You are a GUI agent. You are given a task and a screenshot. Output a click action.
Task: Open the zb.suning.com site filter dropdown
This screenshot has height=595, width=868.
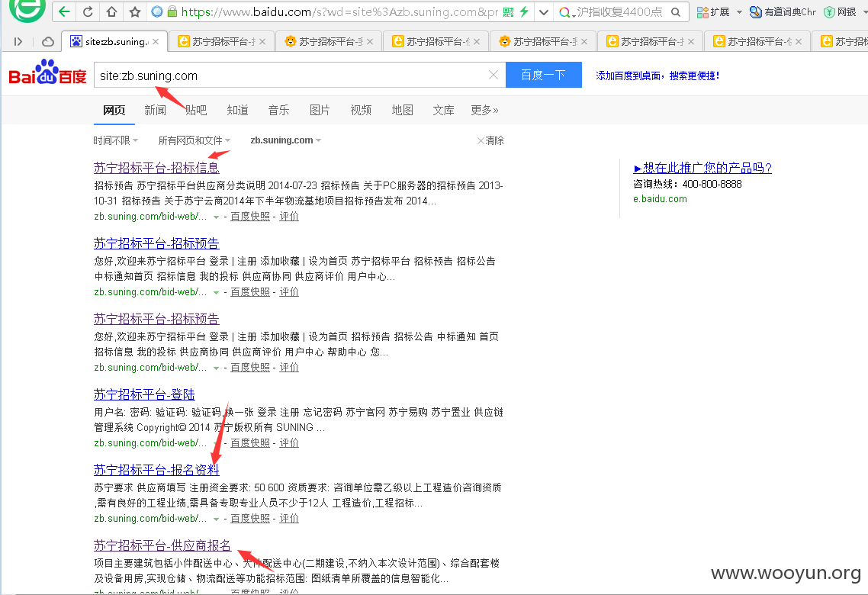[285, 140]
